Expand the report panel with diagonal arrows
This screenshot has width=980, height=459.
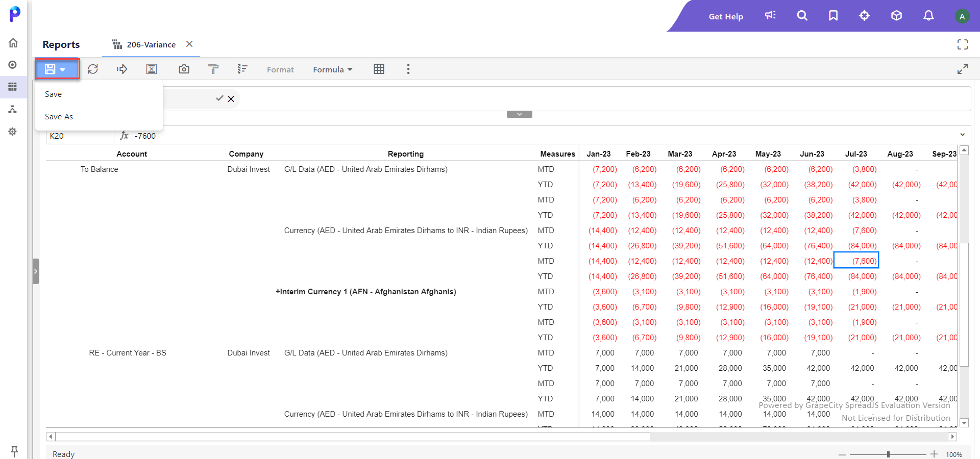962,69
